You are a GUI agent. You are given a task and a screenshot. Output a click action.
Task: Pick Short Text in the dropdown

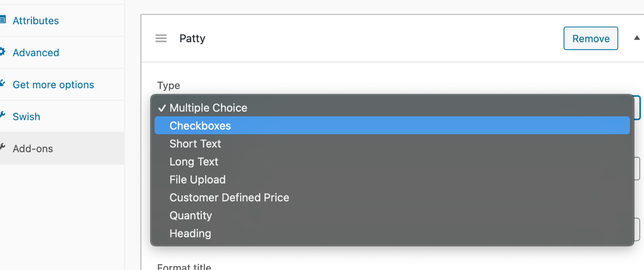point(195,144)
